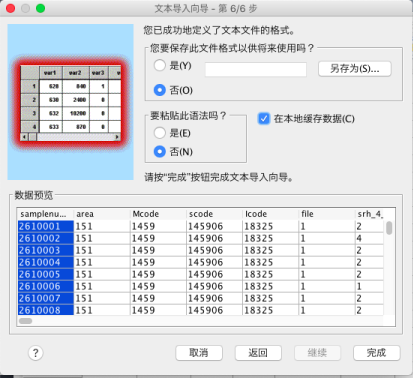The width and height of the screenshot is (413, 378).
Task: Open the help question mark button
Action: pos(36,353)
